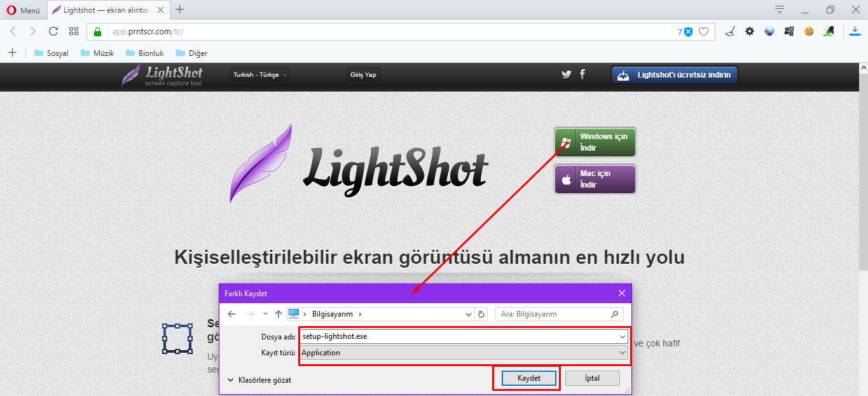Click the cookie extension icon
868x396 pixels.
click(x=809, y=31)
